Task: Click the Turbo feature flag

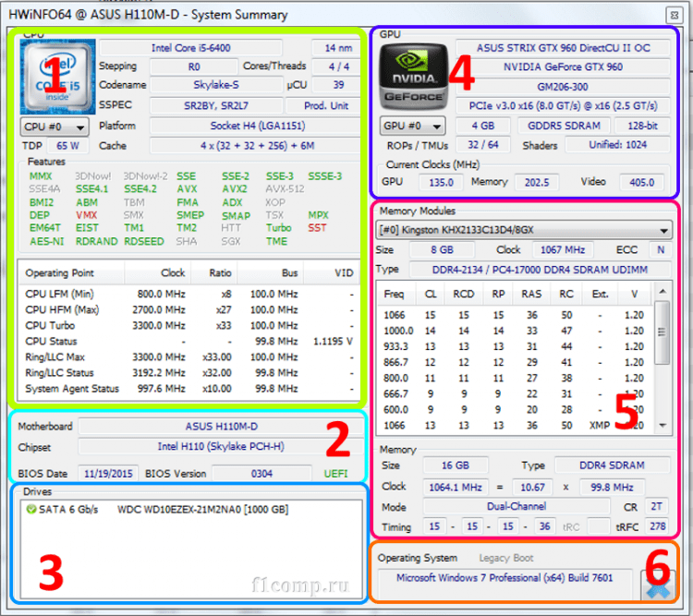Action: pos(278,228)
